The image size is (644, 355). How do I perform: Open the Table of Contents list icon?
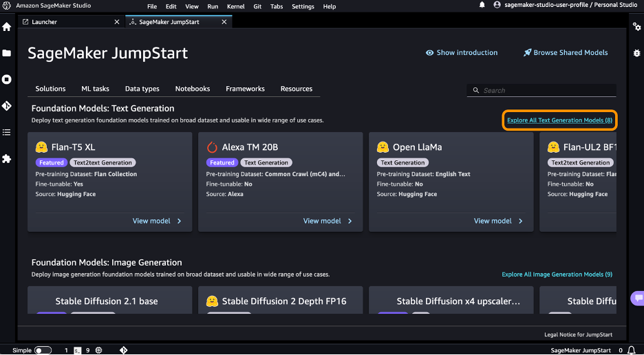[7, 132]
